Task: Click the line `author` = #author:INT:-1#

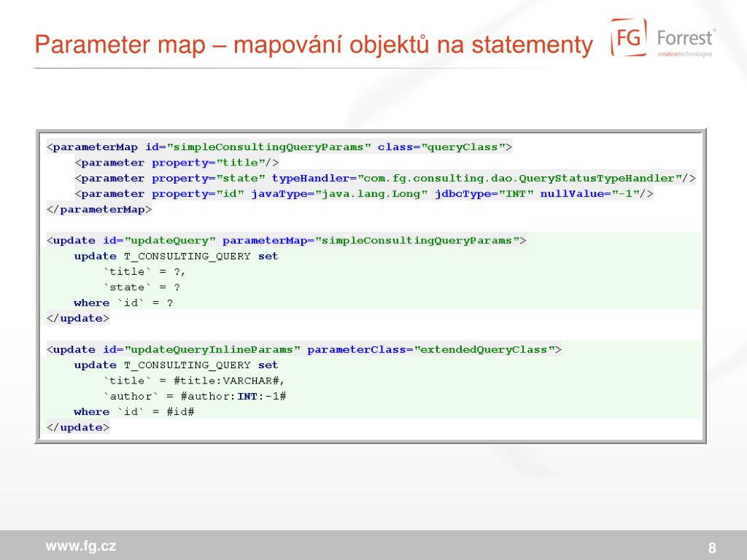Action: tap(194, 396)
